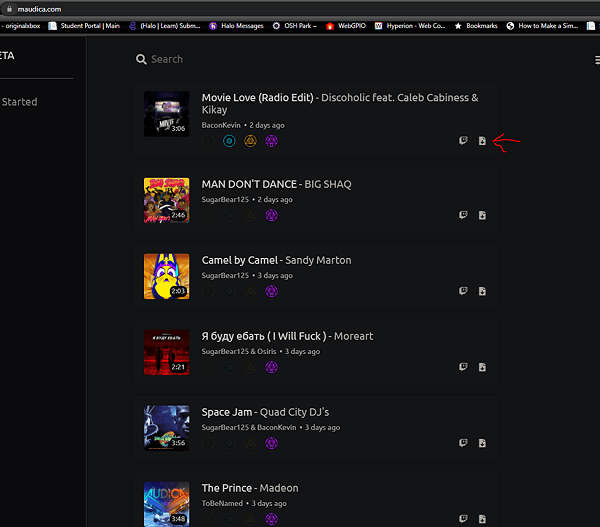Open the Space Jam - Quad City DJ's title
The width and height of the screenshot is (600, 527).
265,412
